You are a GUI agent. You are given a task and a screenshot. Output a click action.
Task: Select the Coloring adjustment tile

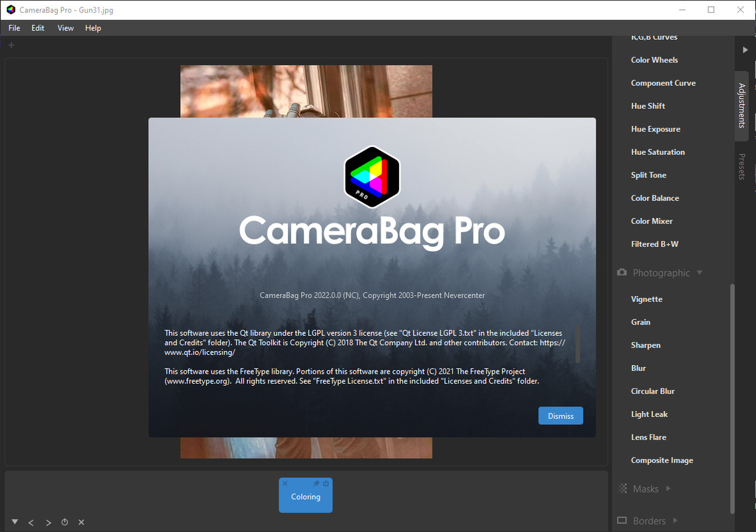305,497
